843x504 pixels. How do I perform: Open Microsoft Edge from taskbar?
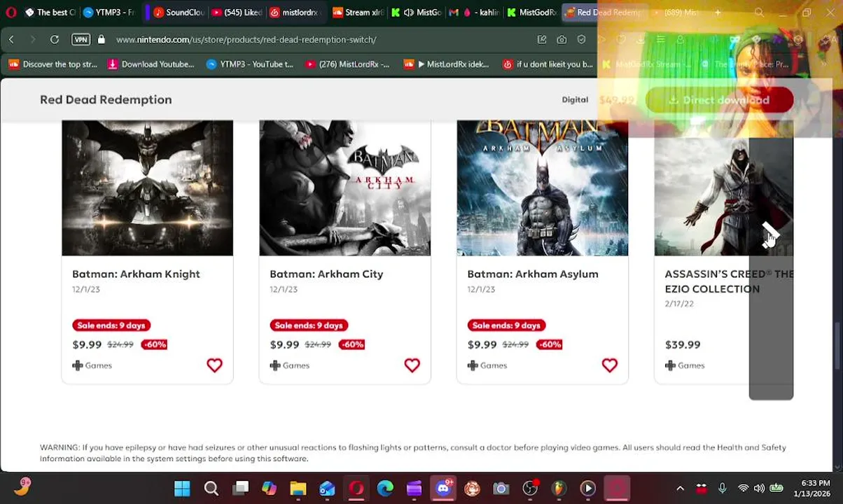point(385,489)
